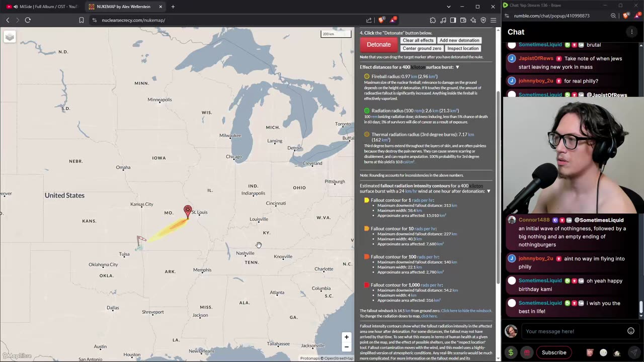Screen dimensions: 644x362
Task: Zoom icon in chat window address bar
Action: [613, 16]
